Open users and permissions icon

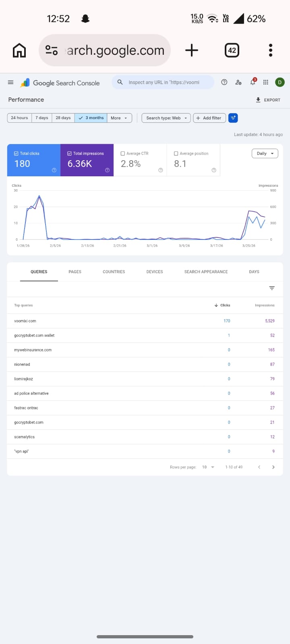coord(238,82)
